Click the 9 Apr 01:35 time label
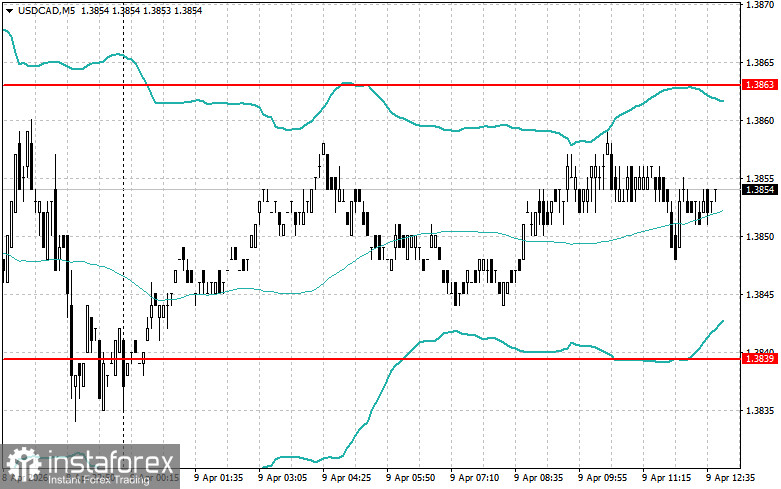Screen dimensions: 781x489 point(219,478)
